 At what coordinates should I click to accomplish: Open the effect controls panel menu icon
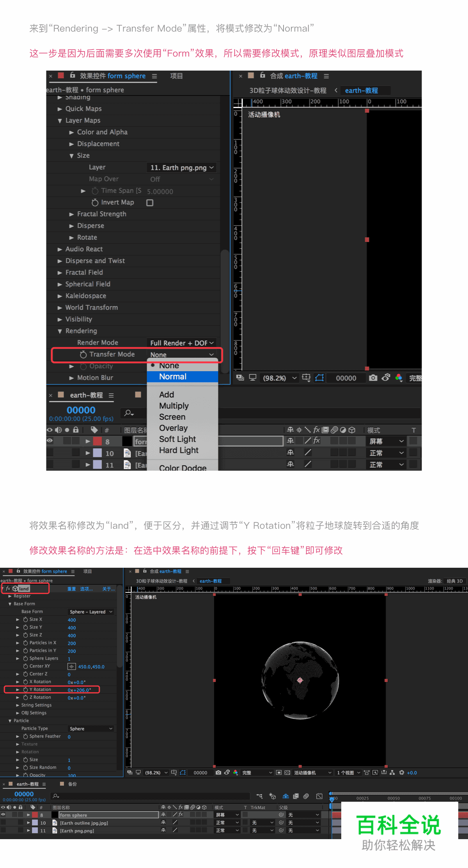click(x=154, y=76)
